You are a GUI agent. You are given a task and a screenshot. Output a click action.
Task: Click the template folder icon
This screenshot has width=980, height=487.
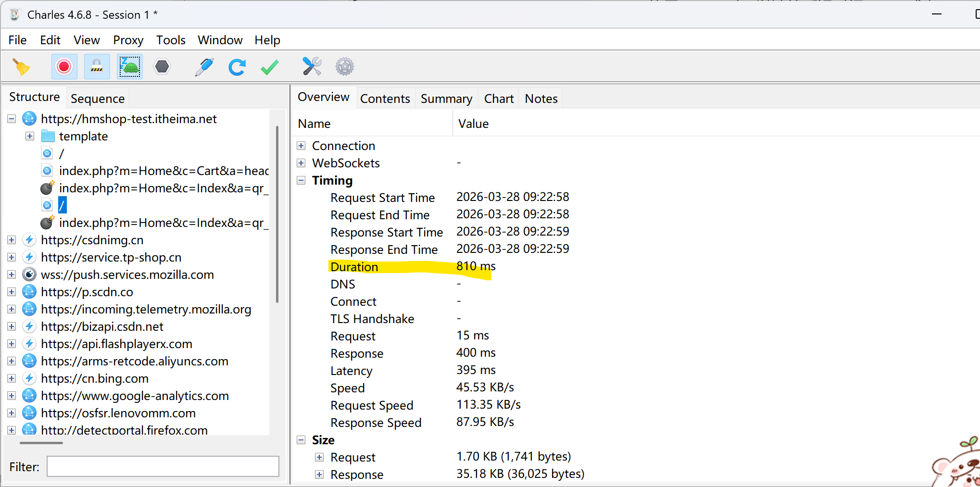click(48, 136)
